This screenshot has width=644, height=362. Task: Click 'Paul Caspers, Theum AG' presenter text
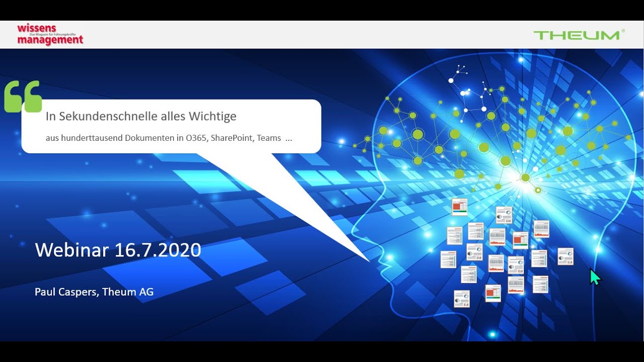94,292
